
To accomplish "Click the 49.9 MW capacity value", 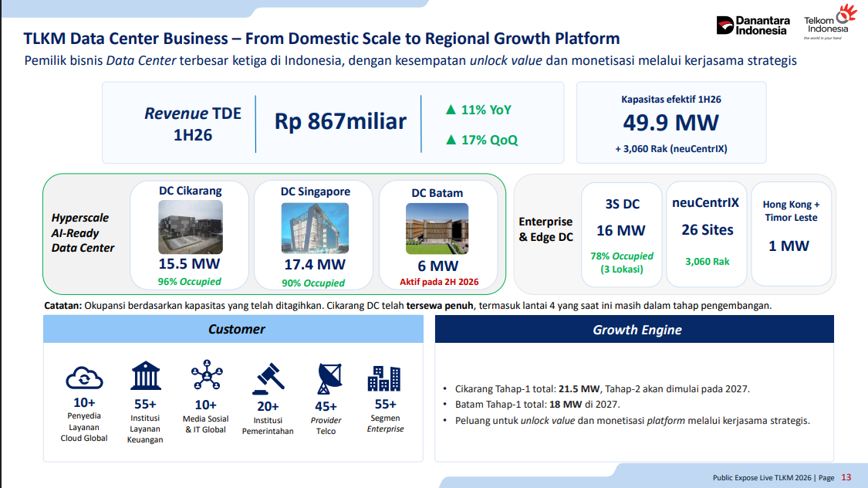I will [671, 123].
